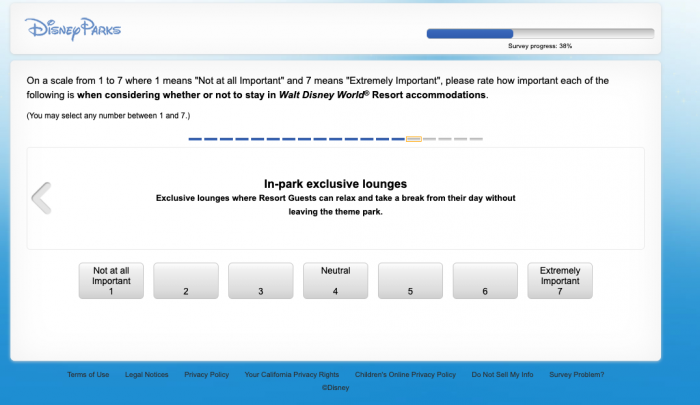The width and height of the screenshot is (700, 405).
Task: View the Privacy Policy link
Action: (206, 374)
